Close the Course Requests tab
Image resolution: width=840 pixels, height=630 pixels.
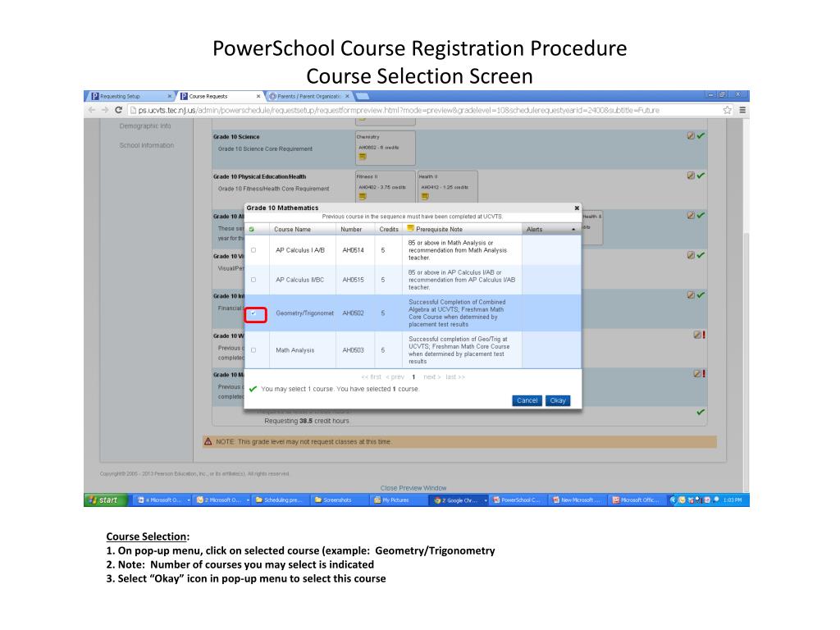coord(258,97)
